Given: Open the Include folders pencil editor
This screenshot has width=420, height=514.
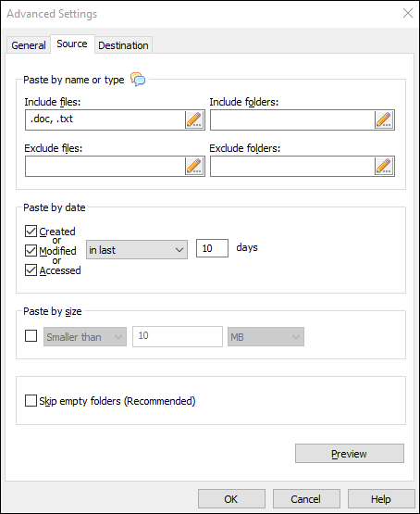Looking at the screenshot, I should coord(384,119).
